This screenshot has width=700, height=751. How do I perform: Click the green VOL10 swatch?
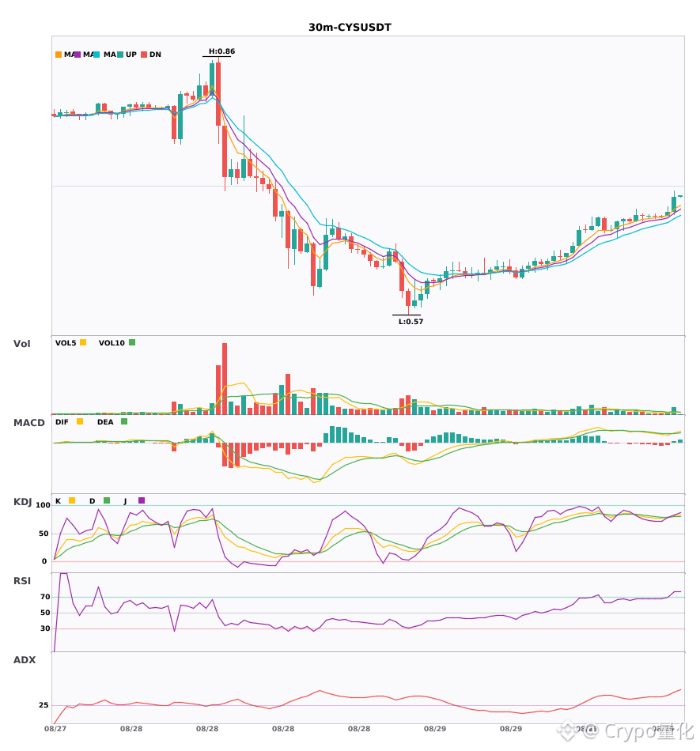[132, 342]
